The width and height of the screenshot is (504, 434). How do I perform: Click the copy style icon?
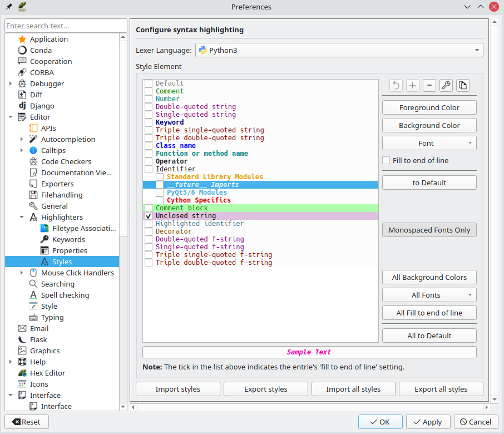click(x=462, y=85)
